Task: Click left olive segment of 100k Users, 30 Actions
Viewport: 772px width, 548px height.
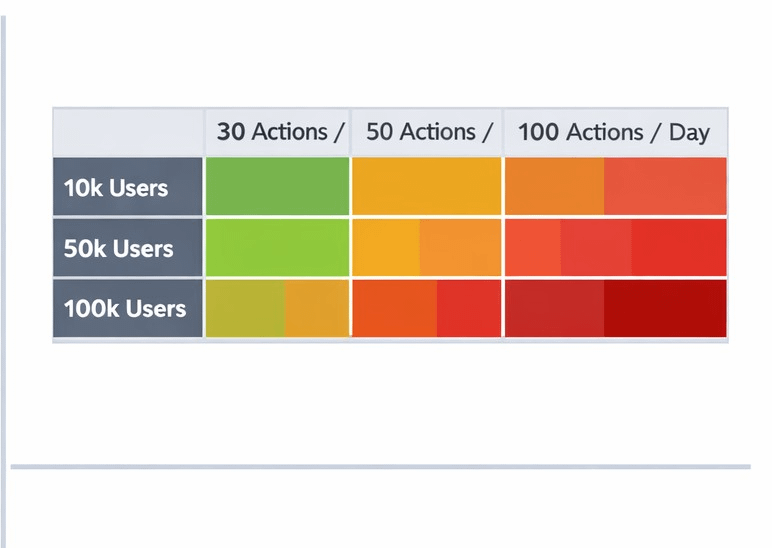Action: (x=245, y=309)
